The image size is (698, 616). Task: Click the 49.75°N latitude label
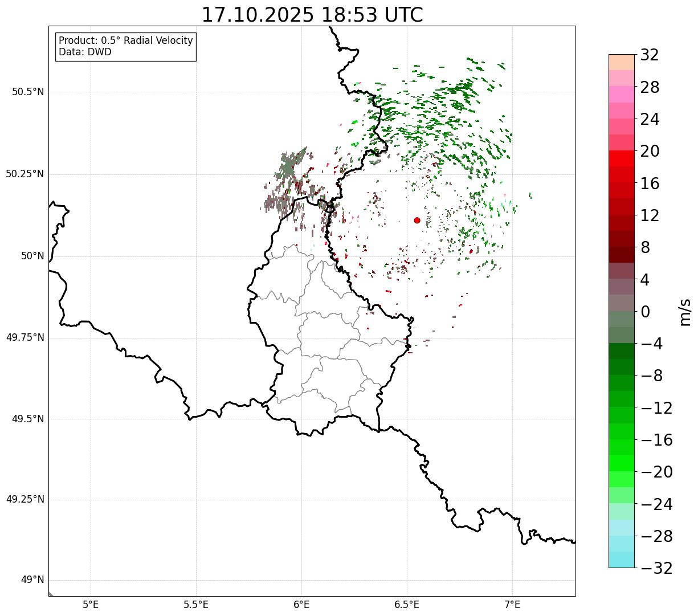click(x=25, y=337)
